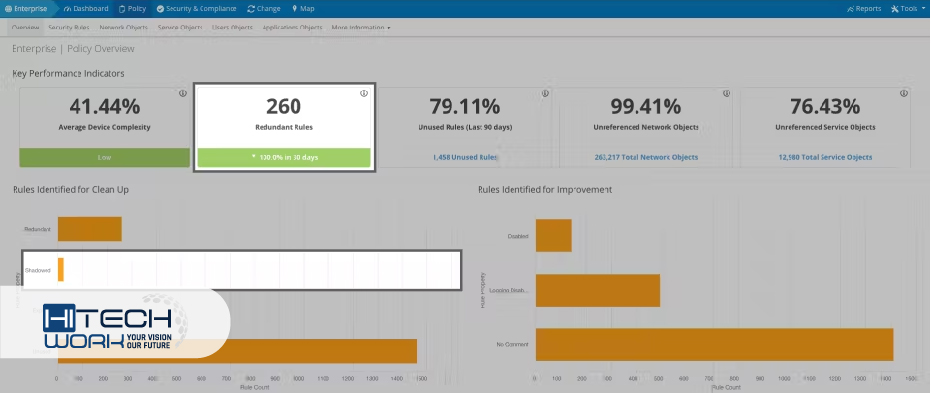Viewport: 931px width, 393px height.
Task: Click the Unreferenced Network Objects label
Action: coord(646,127)
